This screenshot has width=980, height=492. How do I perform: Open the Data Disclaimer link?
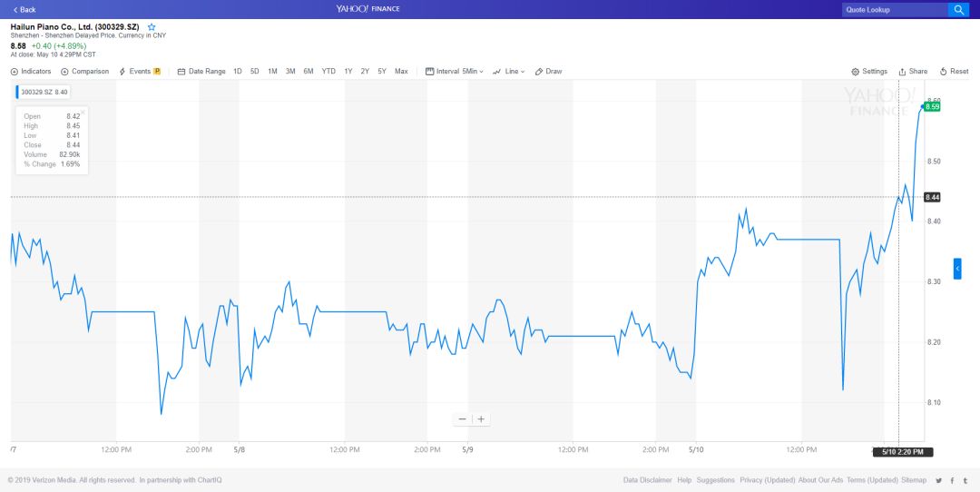(x=647, y=480)
